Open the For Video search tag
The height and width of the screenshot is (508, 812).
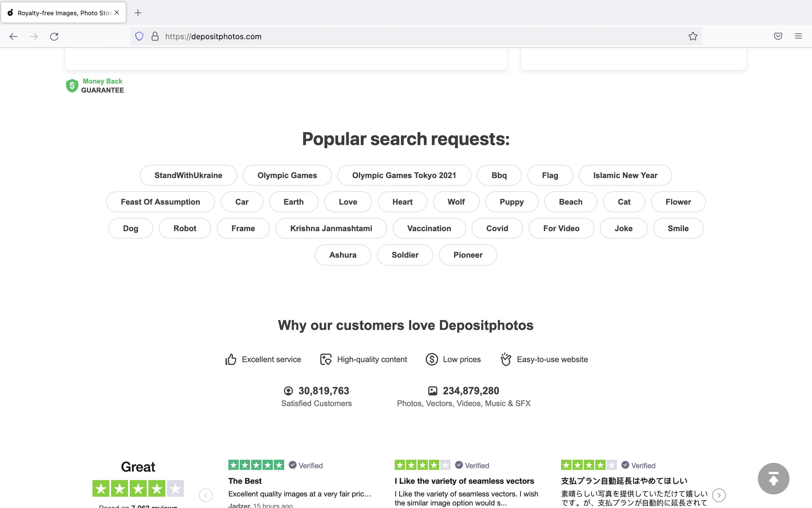tap(561, 229)
